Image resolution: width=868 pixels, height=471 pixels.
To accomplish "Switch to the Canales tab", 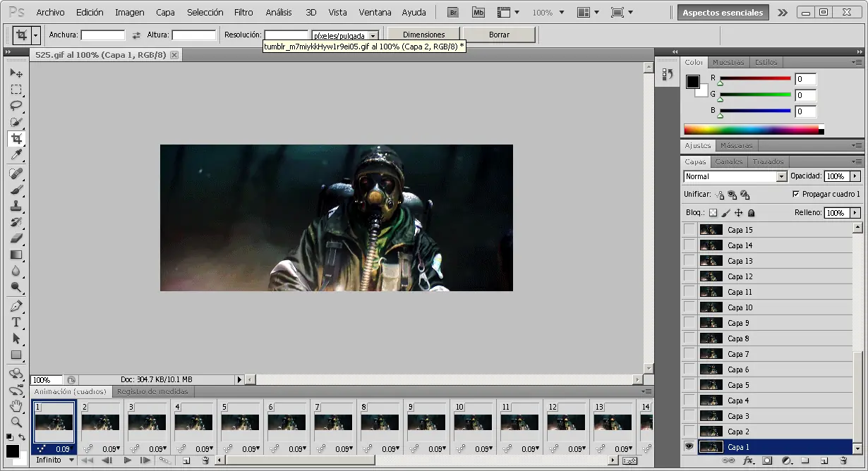I will [x=729, y=161].
